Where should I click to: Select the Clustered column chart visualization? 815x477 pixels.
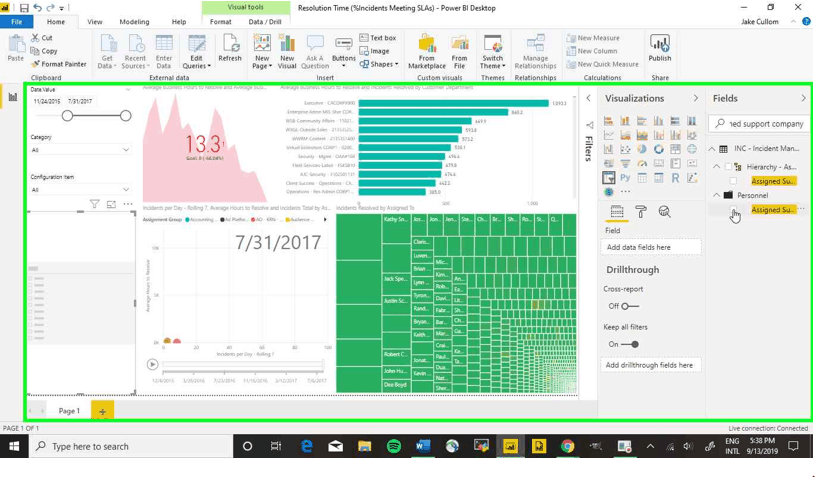(x=658, y=121)
